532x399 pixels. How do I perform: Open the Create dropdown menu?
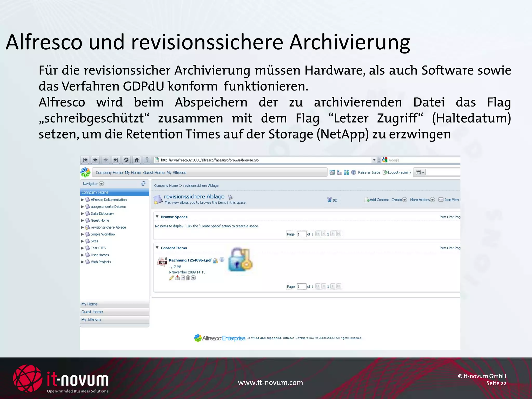404,200
